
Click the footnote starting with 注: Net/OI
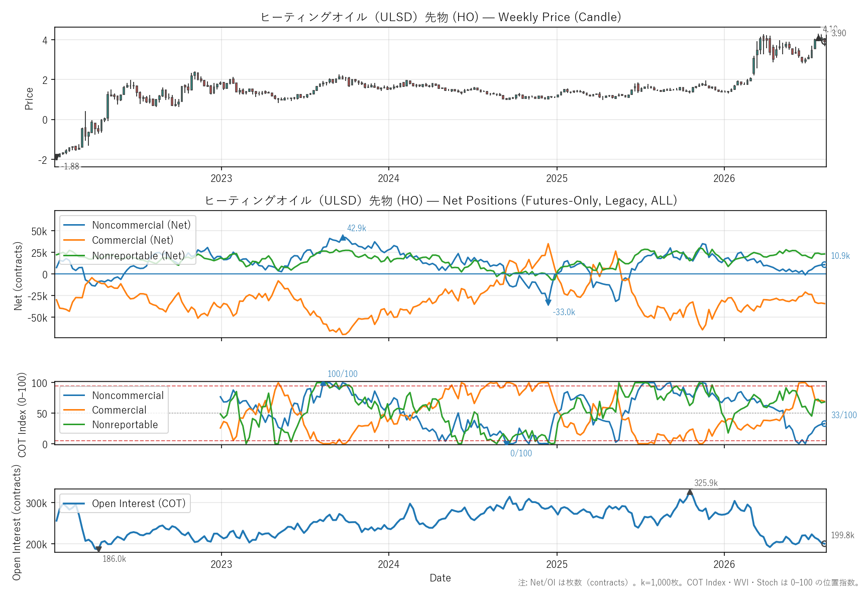[x=689, y=582]
